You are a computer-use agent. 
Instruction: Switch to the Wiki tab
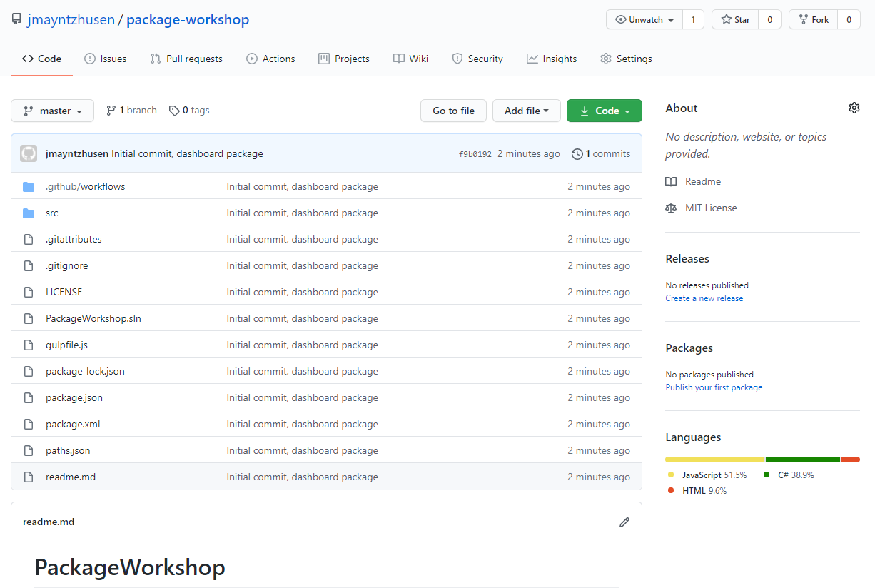pyautogui.click(x=411, y=59)
